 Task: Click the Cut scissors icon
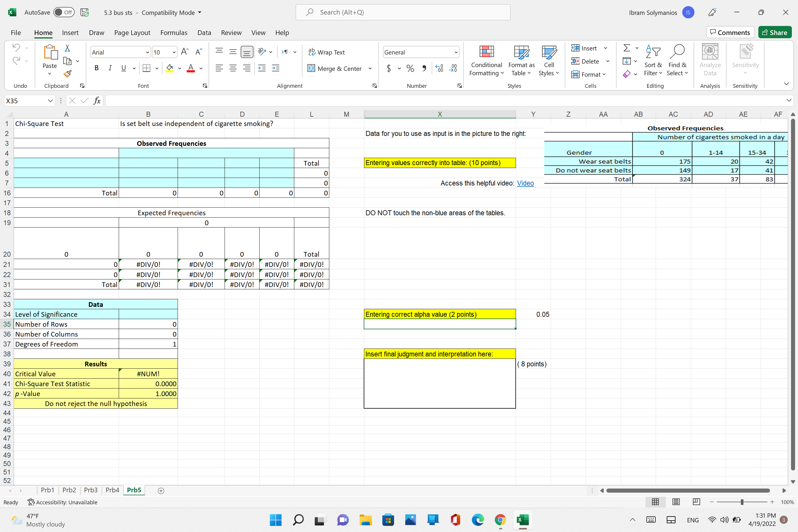67,48
